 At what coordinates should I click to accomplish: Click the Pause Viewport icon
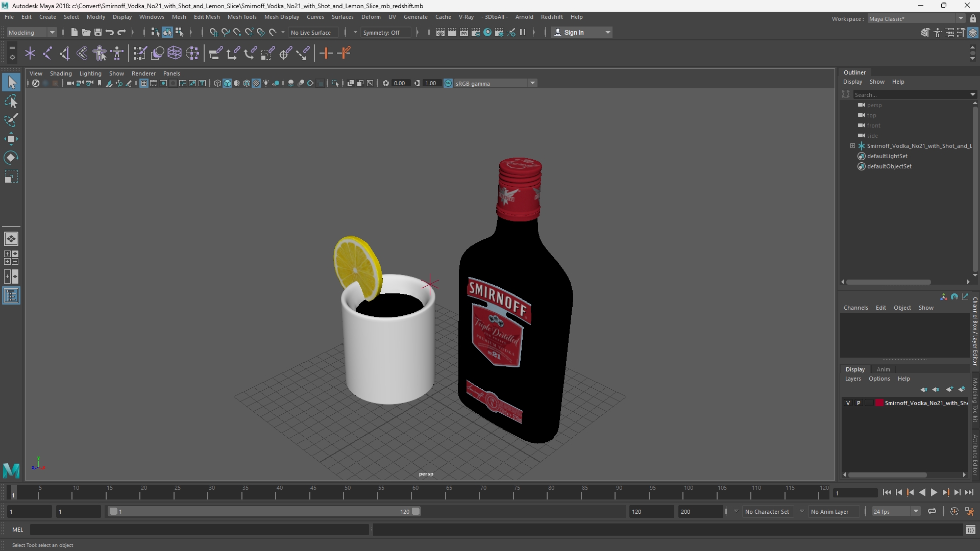[523, 32]
